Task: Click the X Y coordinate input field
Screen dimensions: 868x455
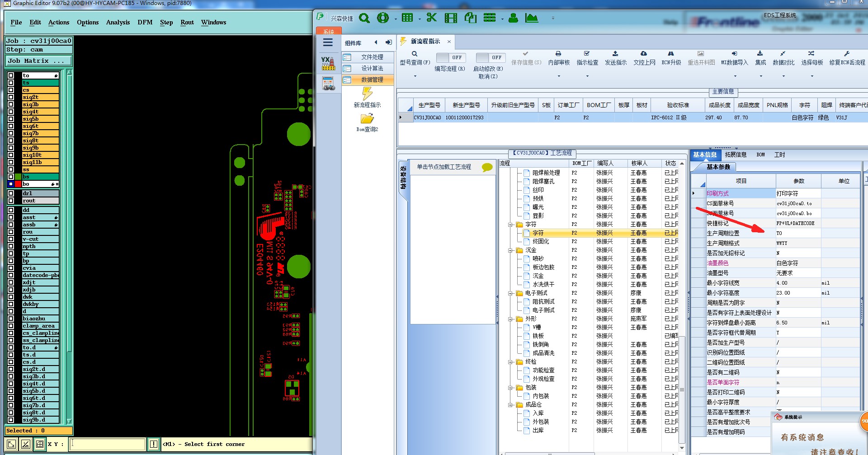Action: [x=108, y=444]
